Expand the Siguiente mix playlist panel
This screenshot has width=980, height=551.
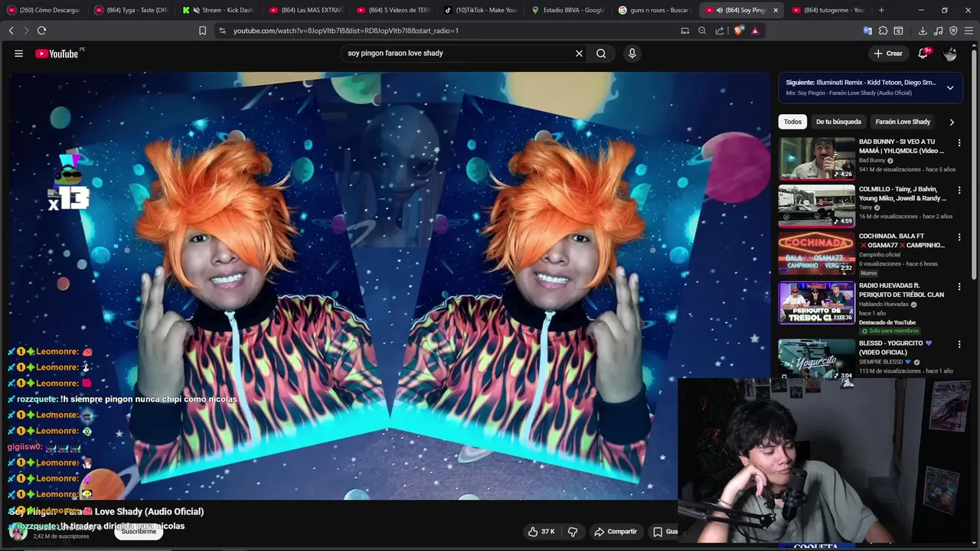point(950,87)
